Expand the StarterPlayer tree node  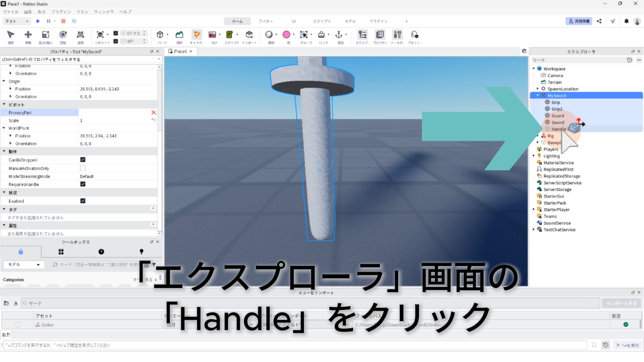click(534, 209)
